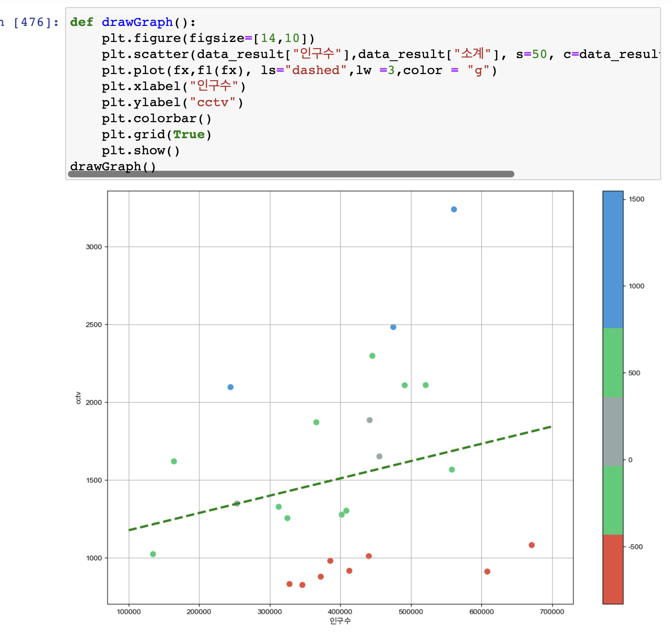
Task: Click the dashed green regression line
Action: 340,478
